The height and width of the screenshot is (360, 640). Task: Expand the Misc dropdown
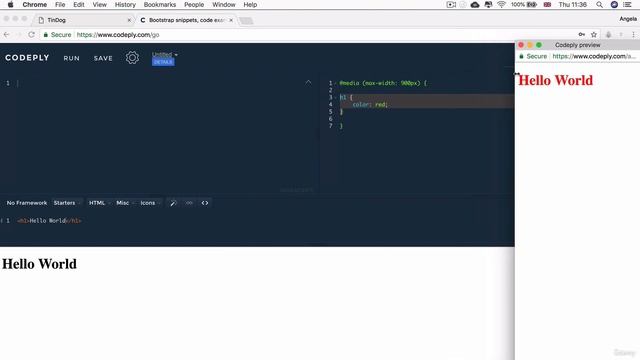pos(124,203)
